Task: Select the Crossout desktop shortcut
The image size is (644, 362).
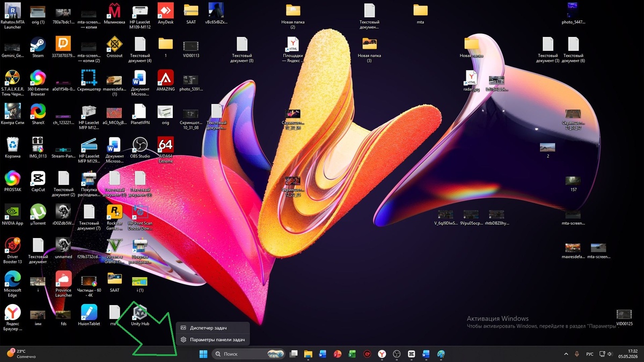Action: [114, 47]
